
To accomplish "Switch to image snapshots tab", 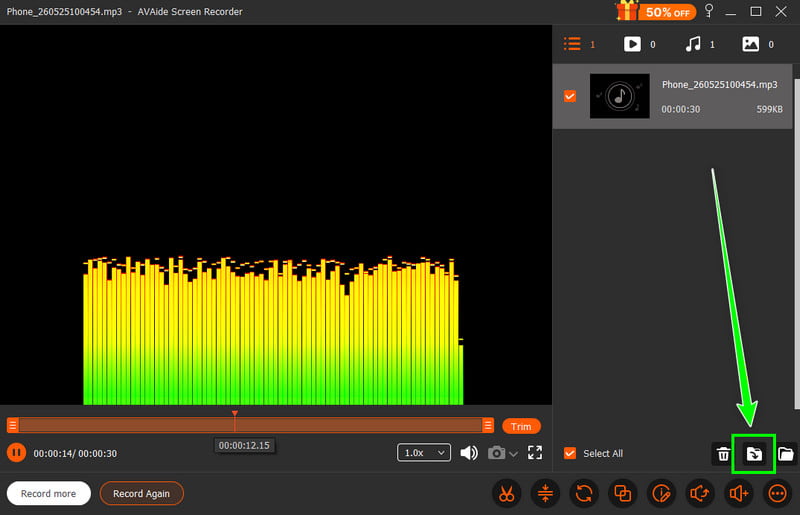I will pos(758,44).
